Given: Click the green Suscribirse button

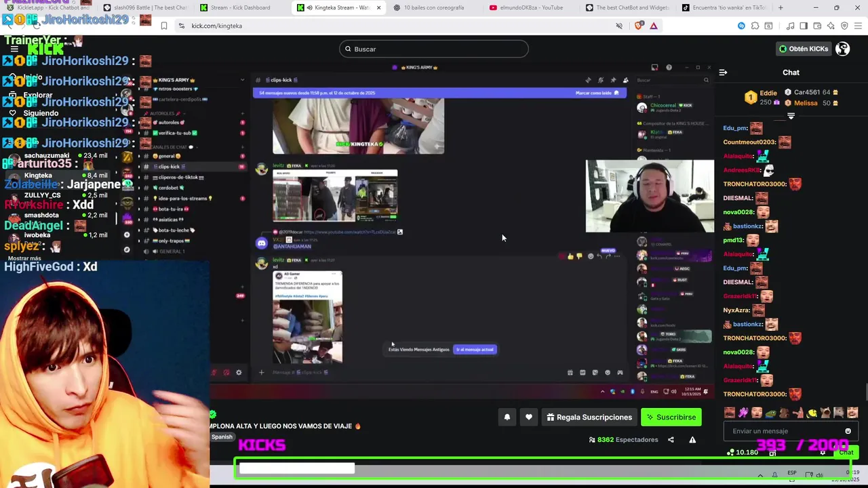Looking at the screenshot, I should click(671, 417).
